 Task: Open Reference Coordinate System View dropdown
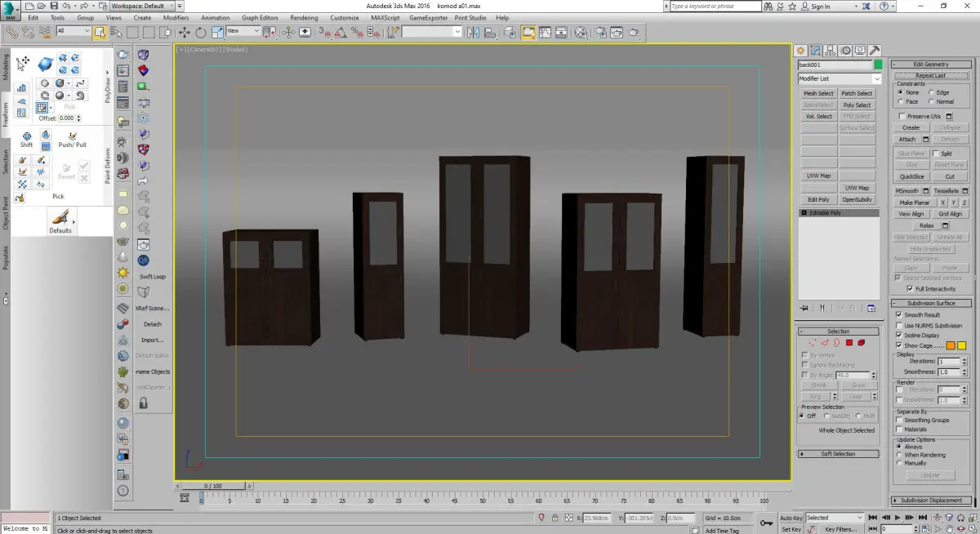click(x=243, y=31)
